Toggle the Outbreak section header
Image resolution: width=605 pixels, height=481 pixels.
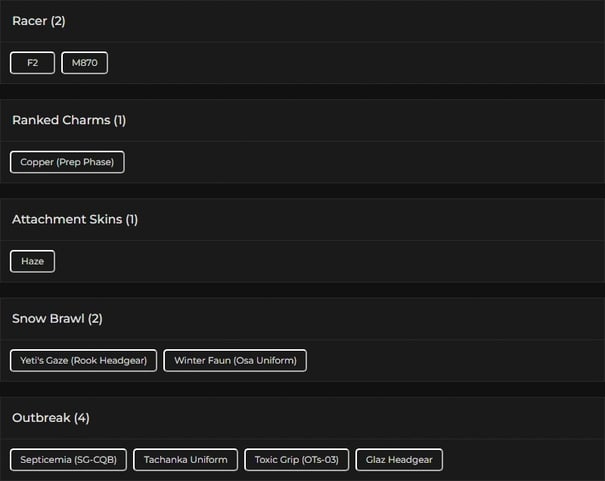(300, 417)
